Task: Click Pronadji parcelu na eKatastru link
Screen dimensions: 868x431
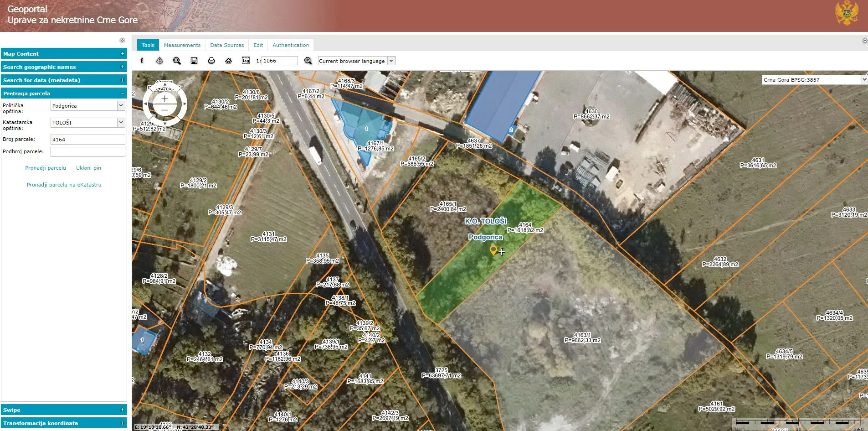Action: pos(64,185)
